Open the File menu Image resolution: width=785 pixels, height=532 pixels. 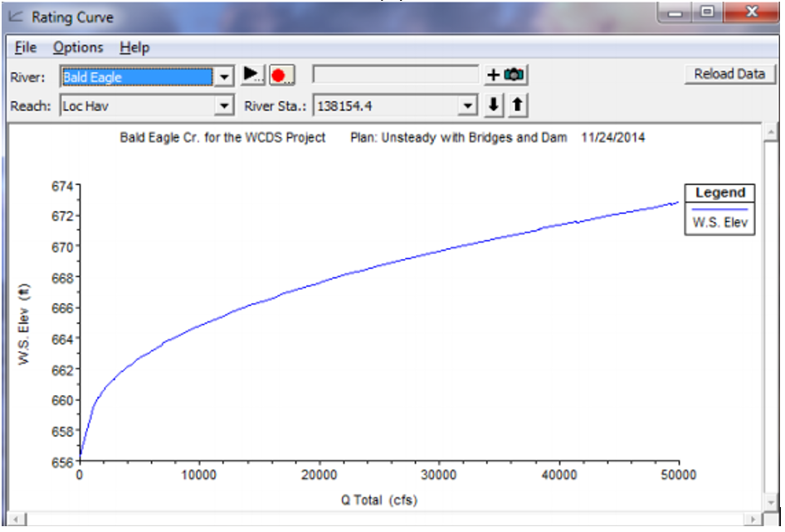[26, 47]
